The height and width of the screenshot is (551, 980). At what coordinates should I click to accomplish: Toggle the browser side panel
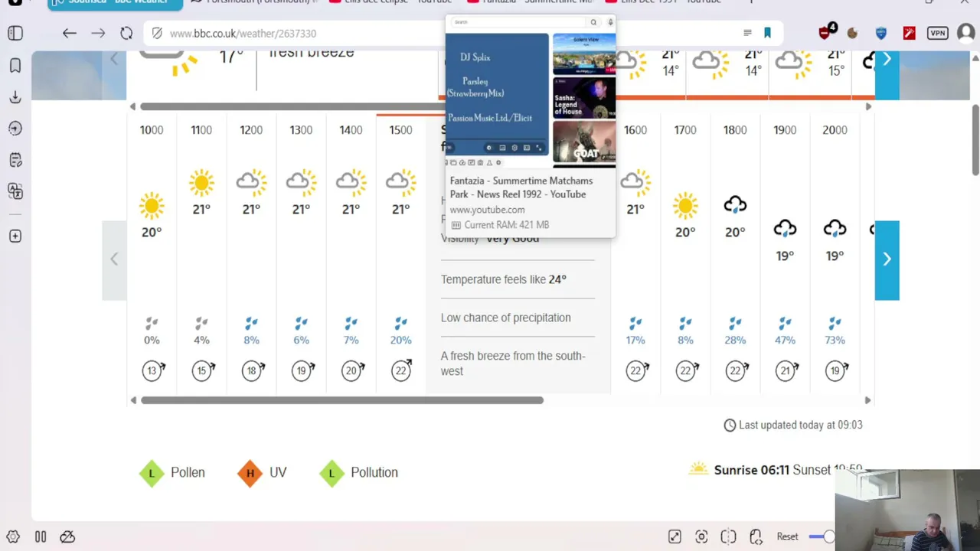15,33
